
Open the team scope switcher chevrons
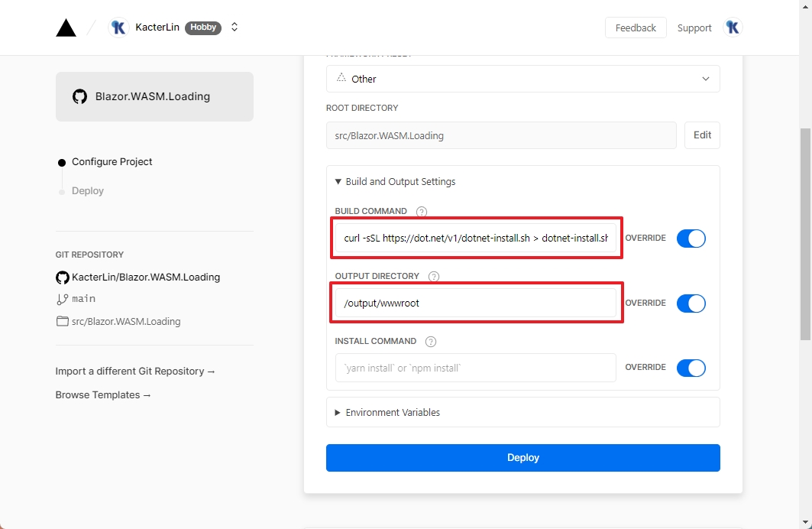tap(235, 28)
